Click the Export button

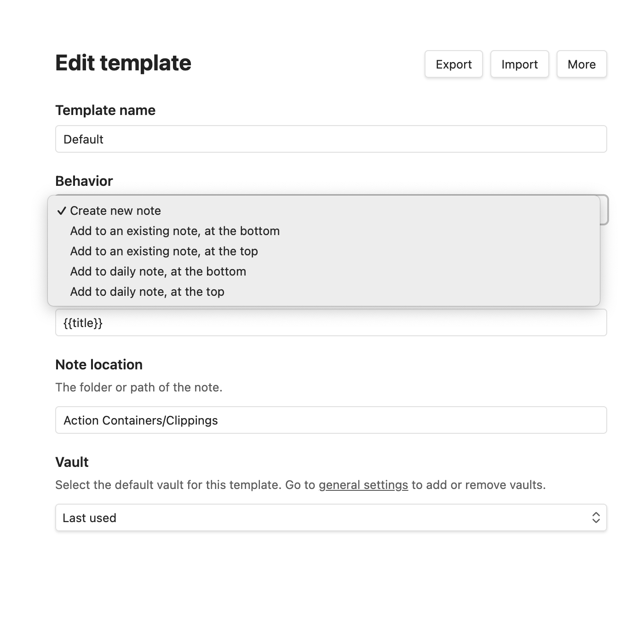454,64
